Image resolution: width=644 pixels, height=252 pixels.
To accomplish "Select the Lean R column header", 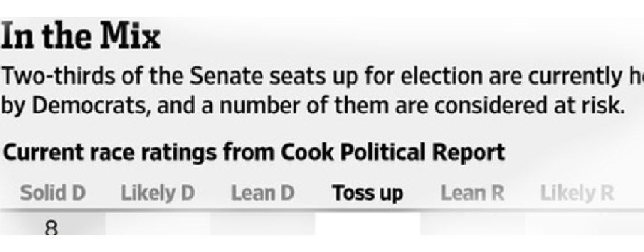I will coord(472,193).
